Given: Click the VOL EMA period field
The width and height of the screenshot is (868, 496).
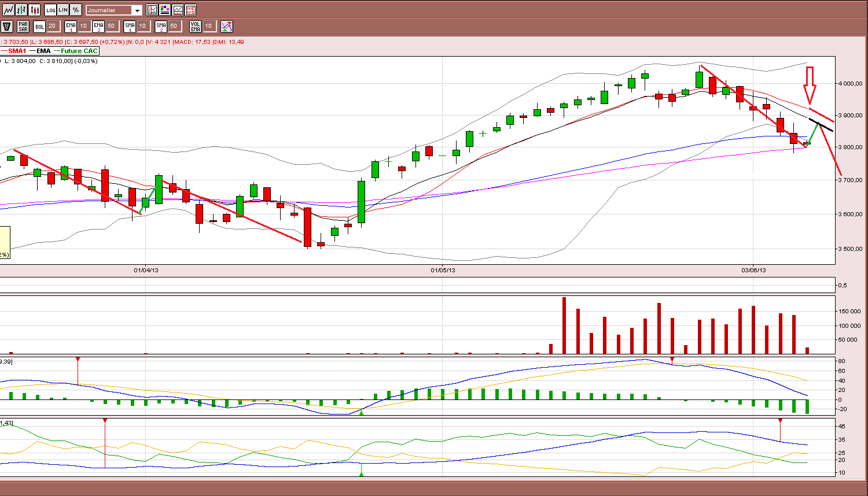Looking at the screenshot, I should pyautogui.click(x=209, y=26).
